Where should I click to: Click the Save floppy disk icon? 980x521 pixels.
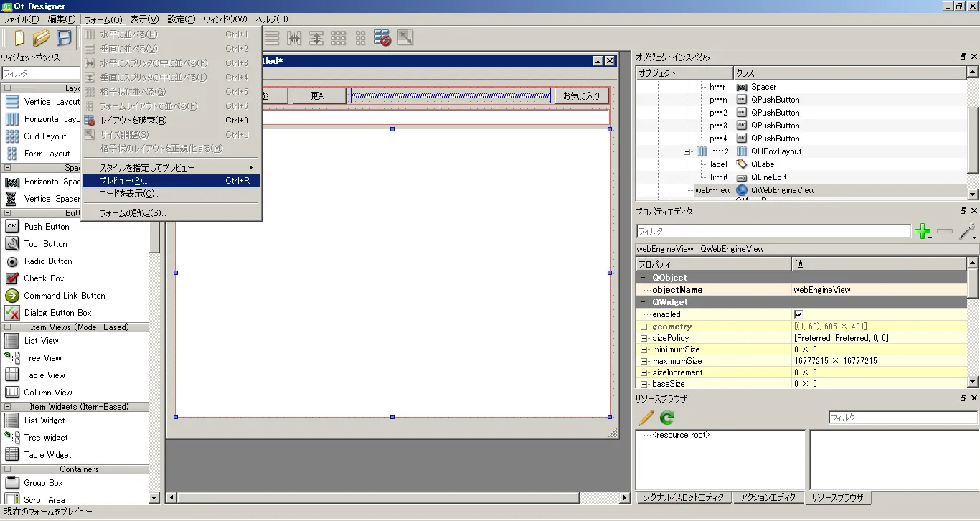click(64, 38)
